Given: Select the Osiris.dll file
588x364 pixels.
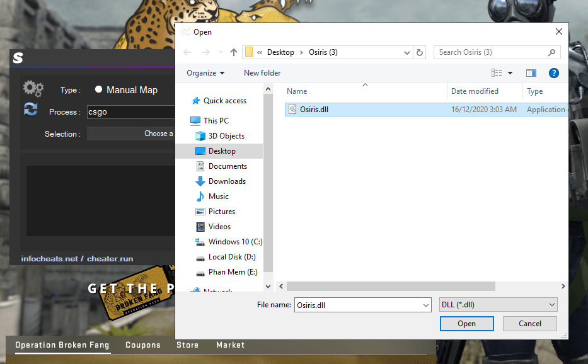Looking at the screenshot, I should point(427,110).
